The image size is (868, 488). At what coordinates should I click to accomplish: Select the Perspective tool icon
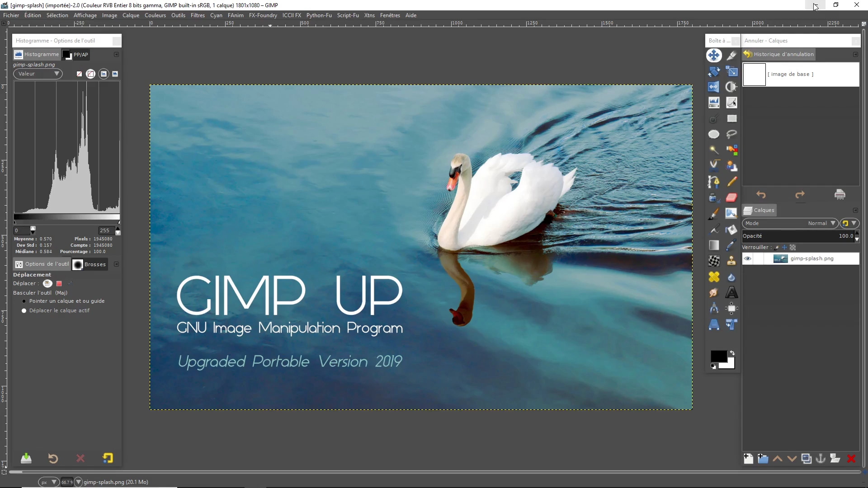(x=714, y=324)
